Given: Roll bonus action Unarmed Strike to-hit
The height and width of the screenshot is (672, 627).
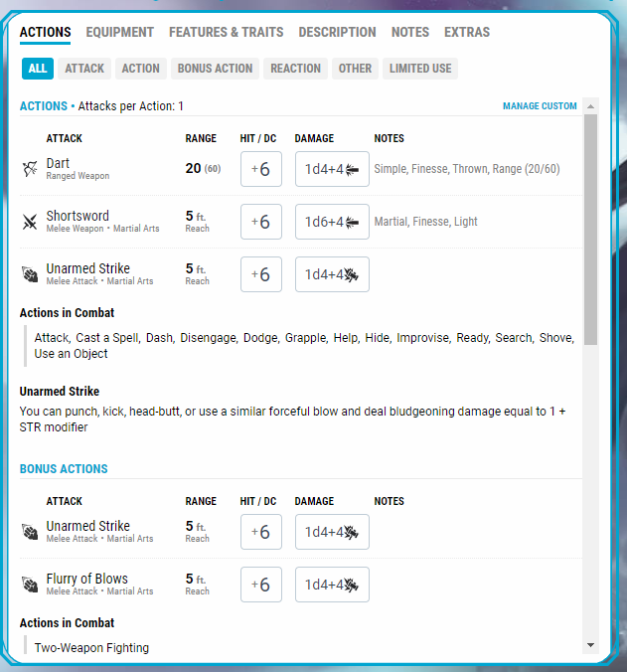Looking at the screenshot, I should coord(261,532).
